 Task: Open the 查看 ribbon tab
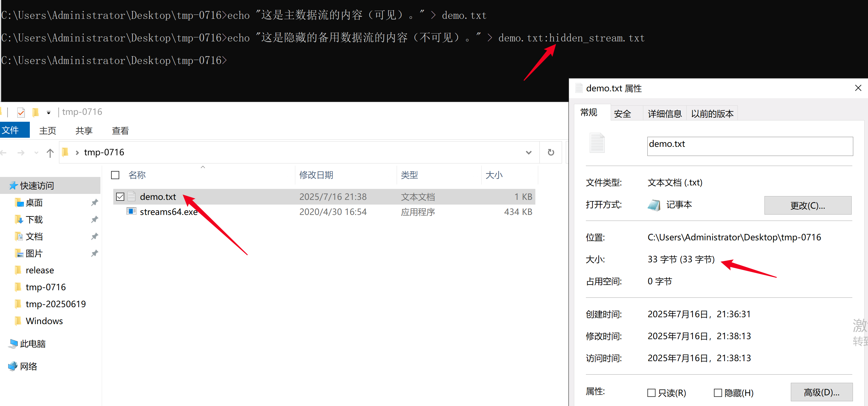coord(120,131)
